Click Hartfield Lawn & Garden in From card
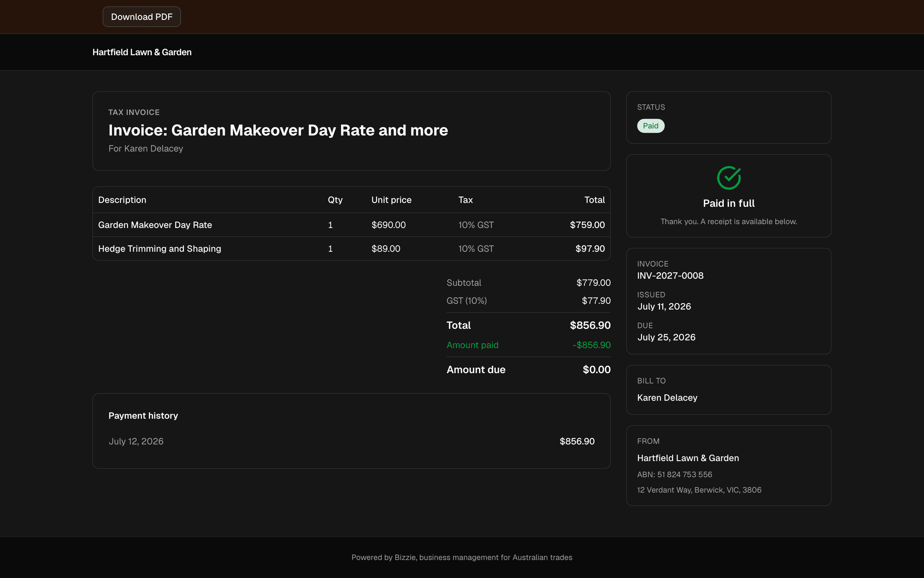924x578 pixels. click(x=688, y=458)
